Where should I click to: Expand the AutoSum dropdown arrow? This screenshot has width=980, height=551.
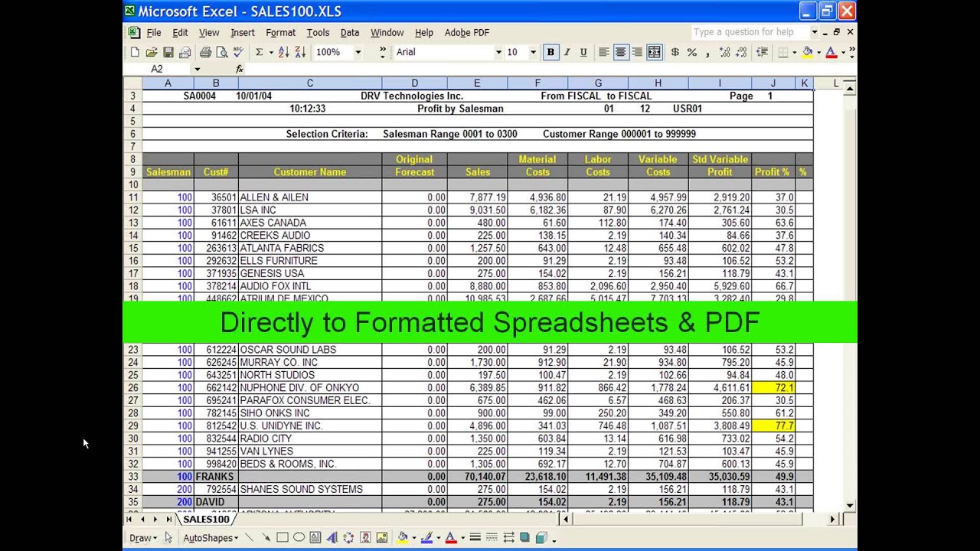[270, 52]
